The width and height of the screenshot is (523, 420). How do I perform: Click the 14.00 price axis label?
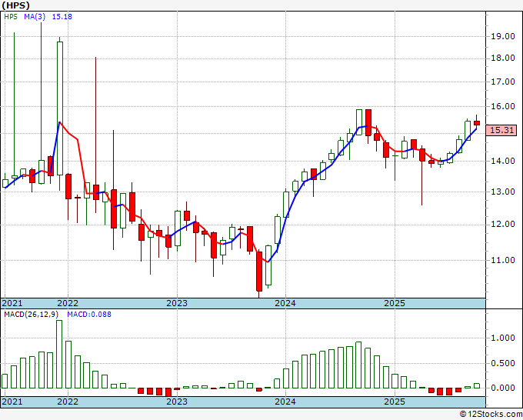click(503, 161)
